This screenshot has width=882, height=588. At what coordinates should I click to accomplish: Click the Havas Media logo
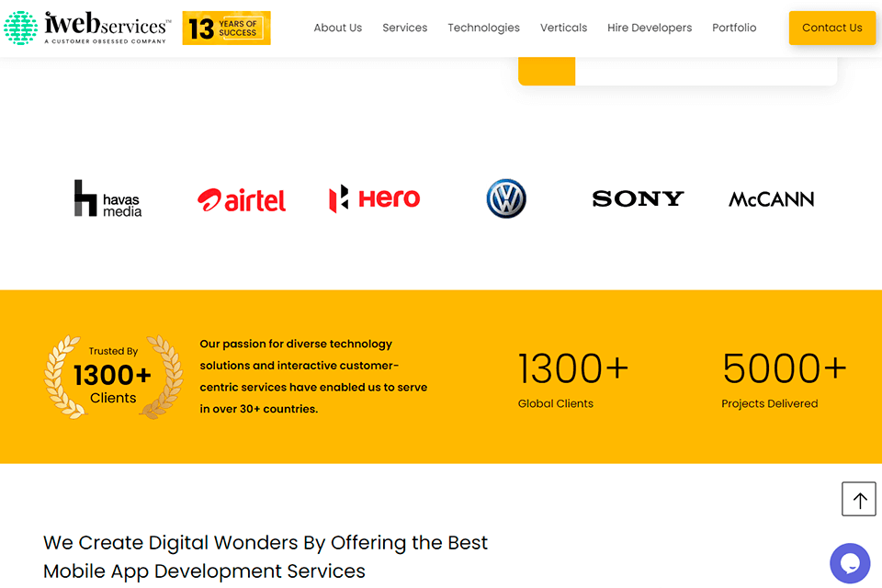[x=108, y=198]
